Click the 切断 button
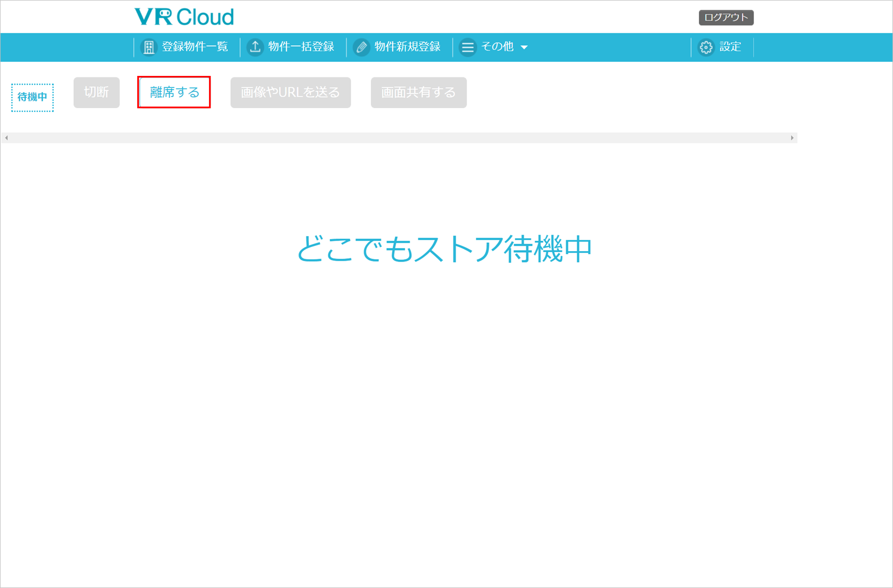893x588 pixels. (97, 93)
